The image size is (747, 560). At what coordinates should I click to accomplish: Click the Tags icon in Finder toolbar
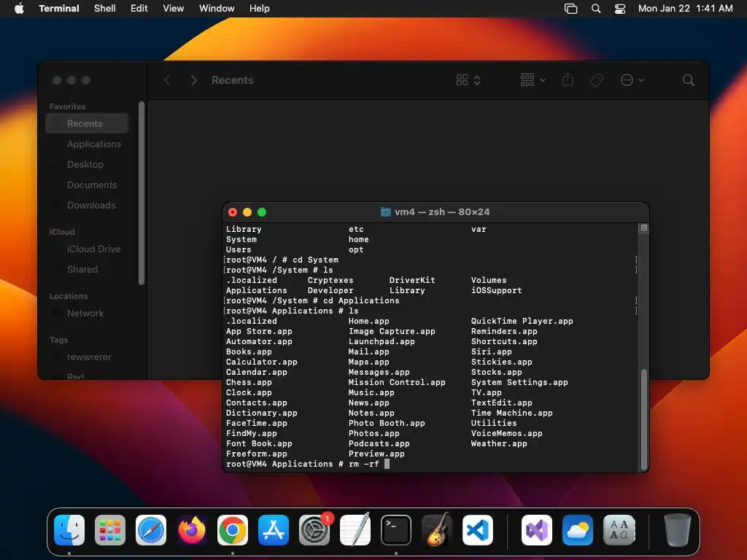[597, 80]
